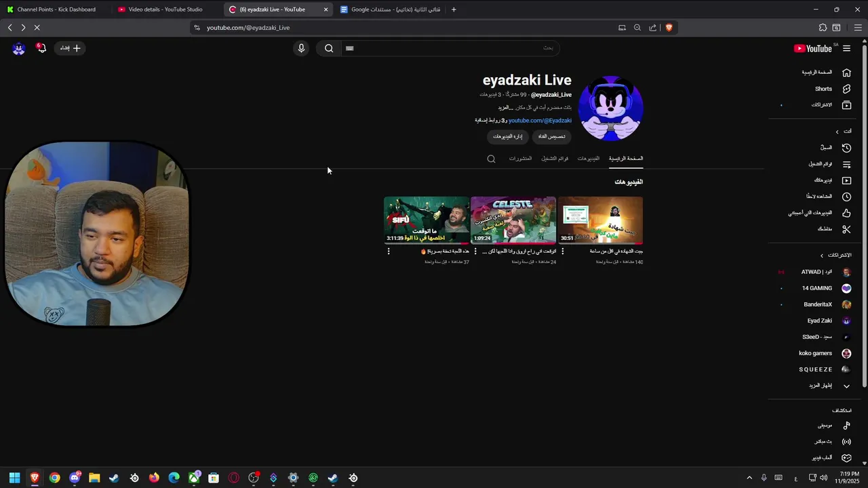Open Watch Later clock icon
The height and width of the screenshot is (488, 868).
(x=846, y=197)
